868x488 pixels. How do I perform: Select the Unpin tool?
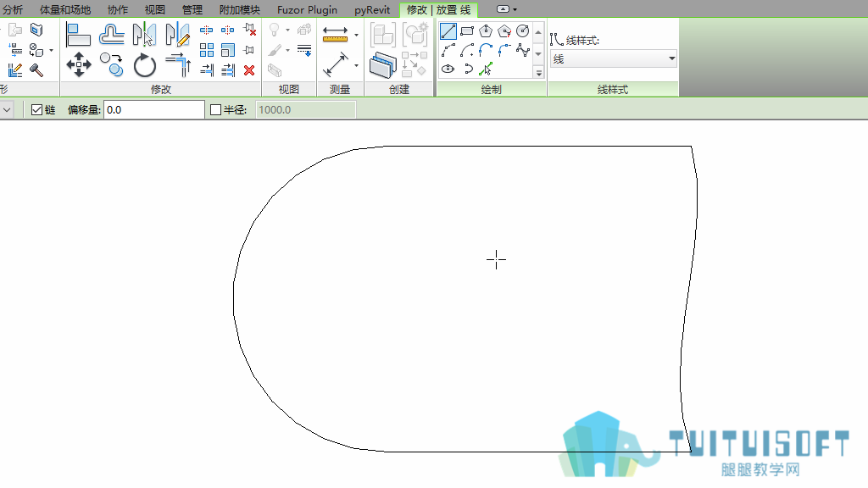click(x=250, y=30)
